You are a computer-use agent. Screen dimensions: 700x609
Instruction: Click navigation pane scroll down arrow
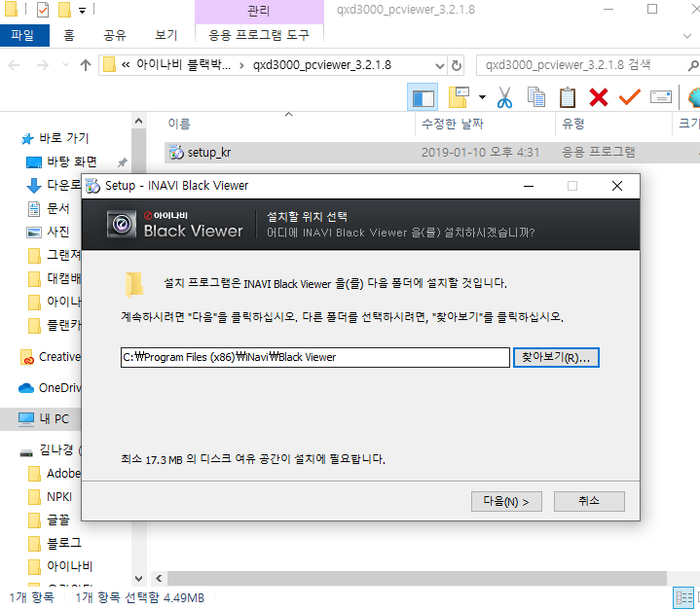(139, 578)
